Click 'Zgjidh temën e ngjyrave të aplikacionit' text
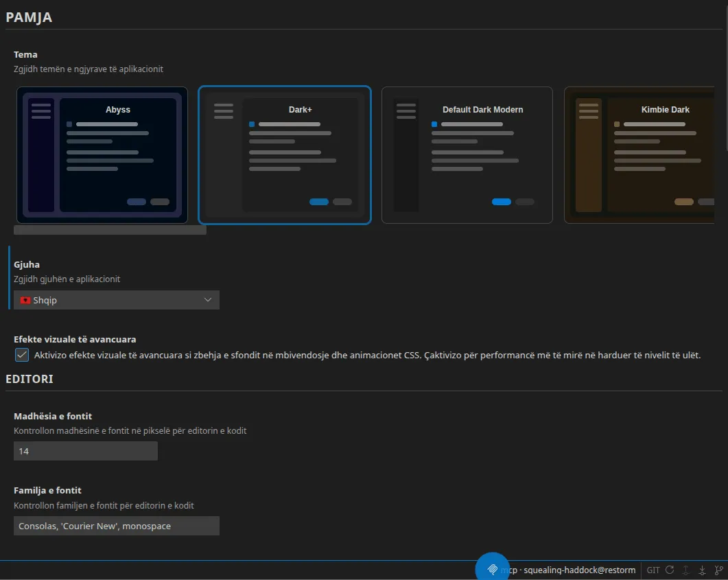Viewport: 728px width, 580px height. click(89, 69)
